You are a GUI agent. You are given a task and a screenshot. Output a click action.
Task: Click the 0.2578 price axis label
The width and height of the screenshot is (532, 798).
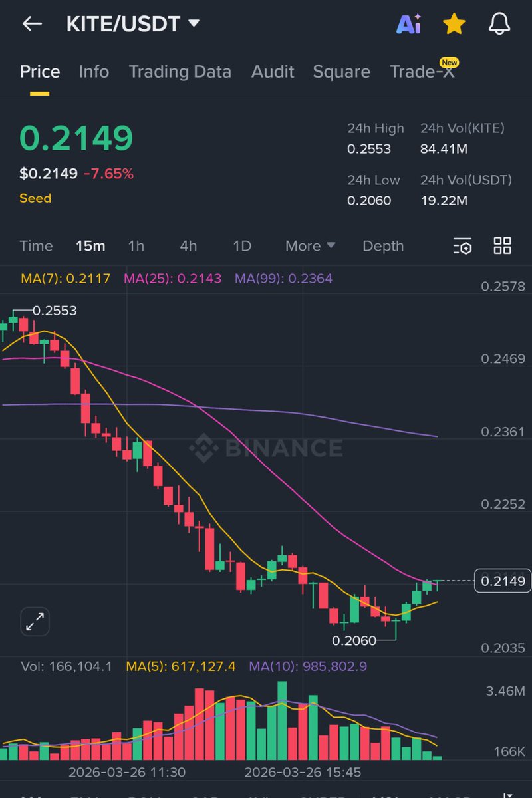click(503, 287)
